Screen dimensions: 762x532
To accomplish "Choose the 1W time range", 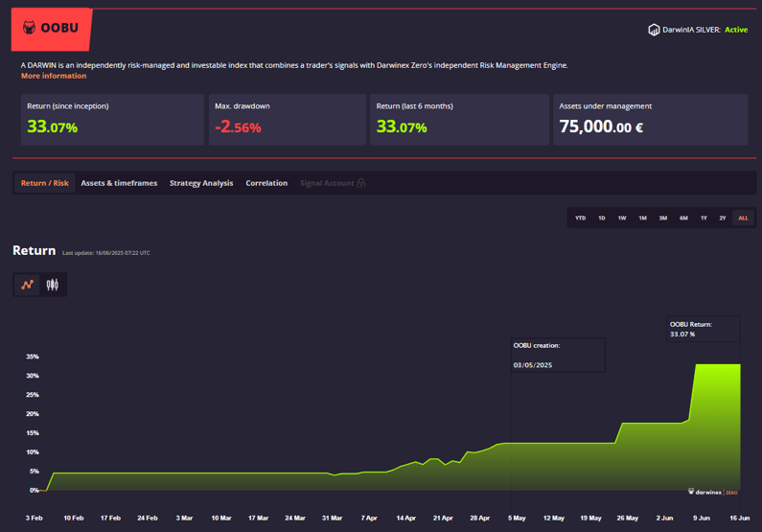I will point(622,219).
